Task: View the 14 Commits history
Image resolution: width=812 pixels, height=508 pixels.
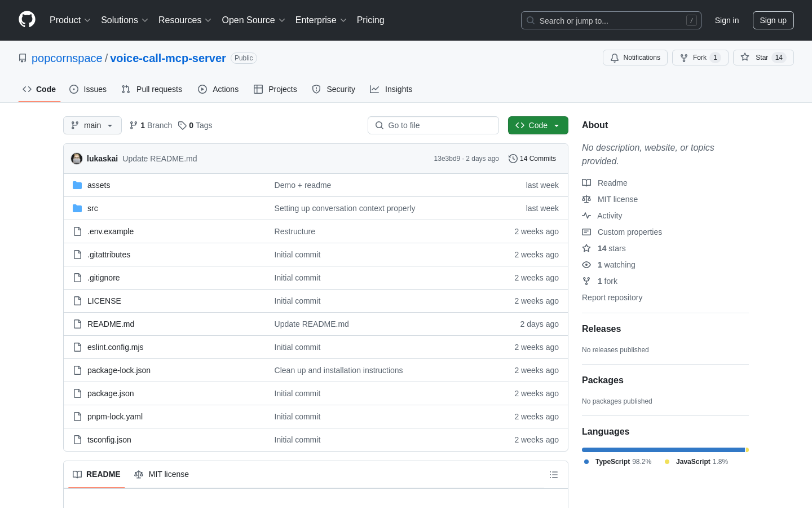Action: click(532, 159)
